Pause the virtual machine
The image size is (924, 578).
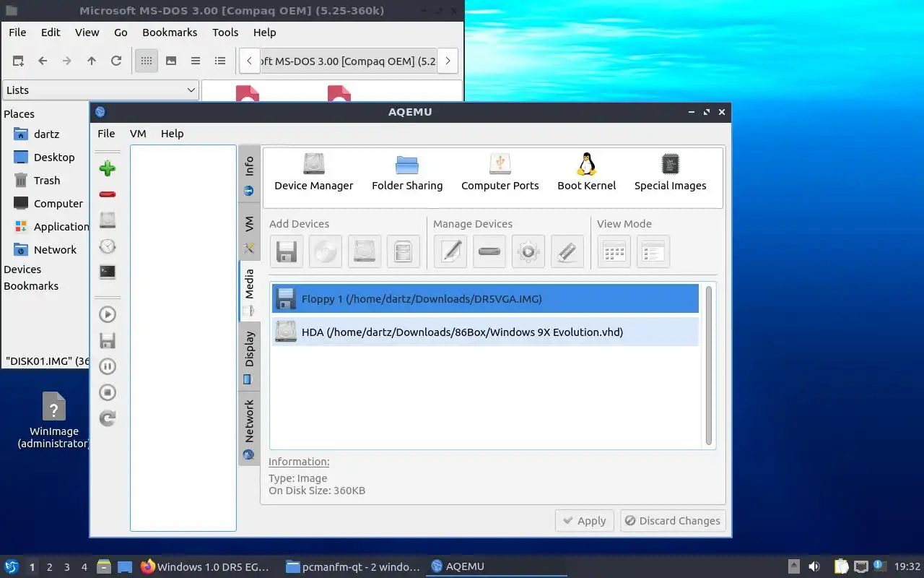point(108,366)
